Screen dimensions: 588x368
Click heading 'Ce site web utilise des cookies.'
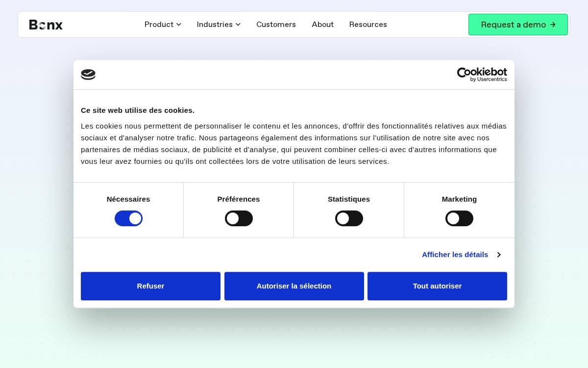pyautogui.click(x=138, y=110)
